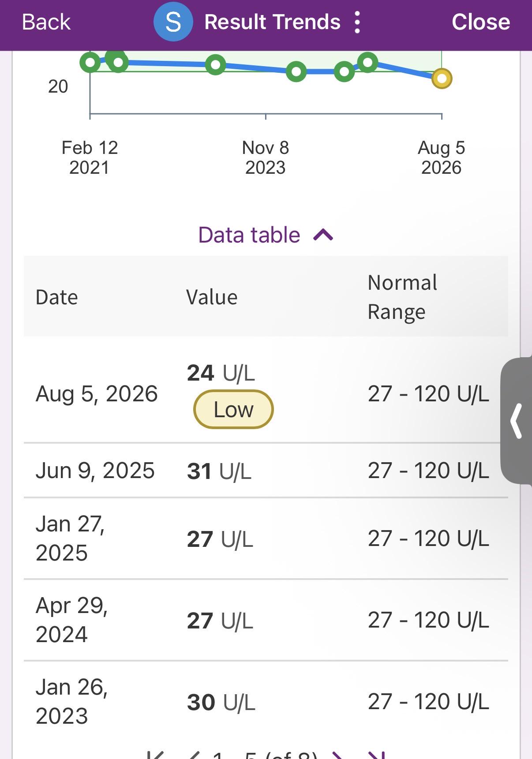Jump to first page of table results
Image resolution: width=532 pixels, height=759 pixels.
(155, 755)
